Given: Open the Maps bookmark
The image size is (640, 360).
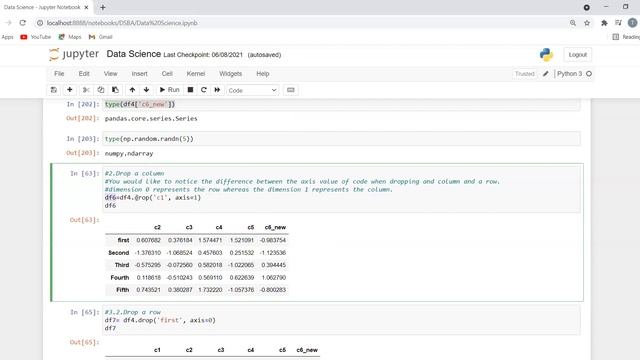Looking at the screenshot, I should [x=70, y=37].
